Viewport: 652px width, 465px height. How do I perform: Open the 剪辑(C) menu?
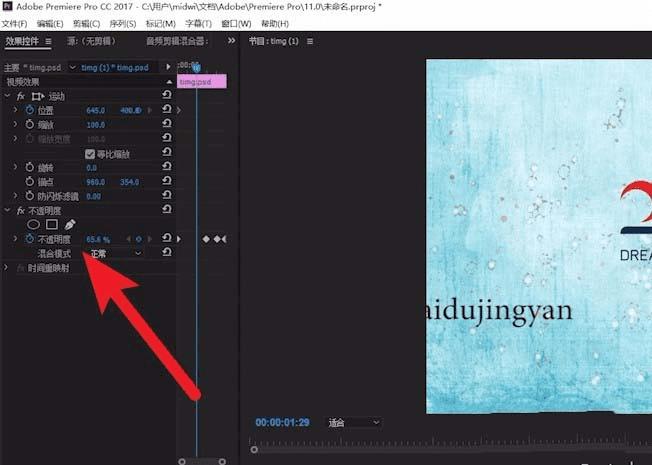tap(86, 24)
